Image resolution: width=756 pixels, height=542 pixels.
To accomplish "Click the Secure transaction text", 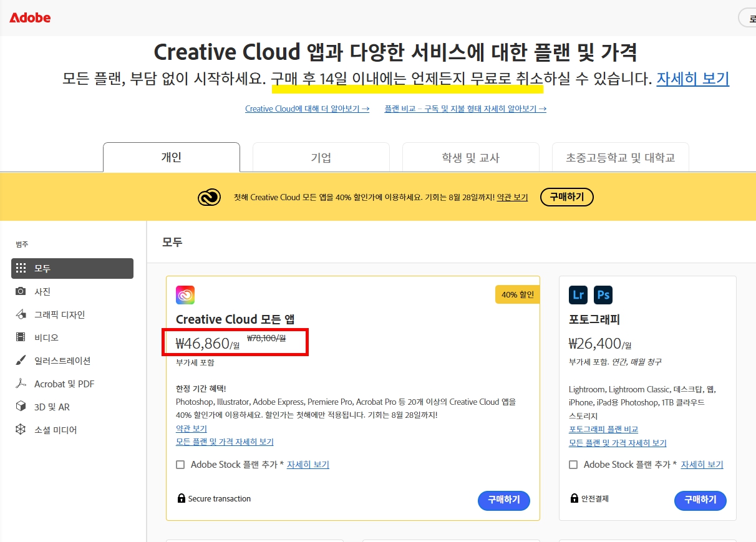I will point(220,499).
